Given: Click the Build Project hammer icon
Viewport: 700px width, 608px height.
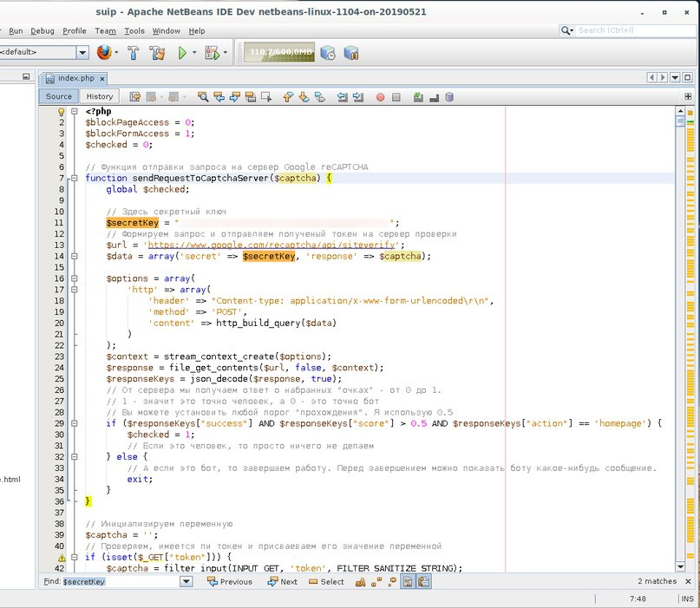Looking at the screenshot, I should pyautogui.click(x=134, y=53).
